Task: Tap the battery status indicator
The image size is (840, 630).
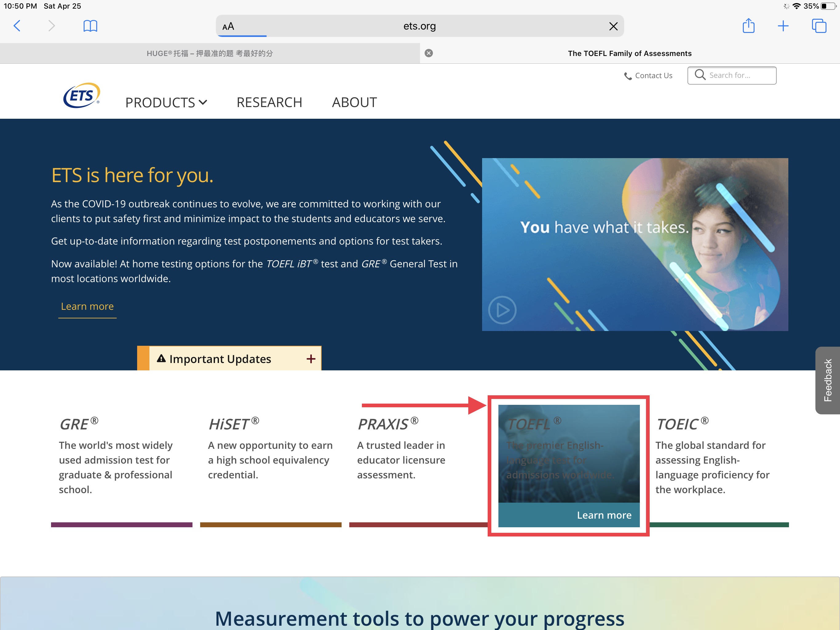Action: (x=829, y=6)
